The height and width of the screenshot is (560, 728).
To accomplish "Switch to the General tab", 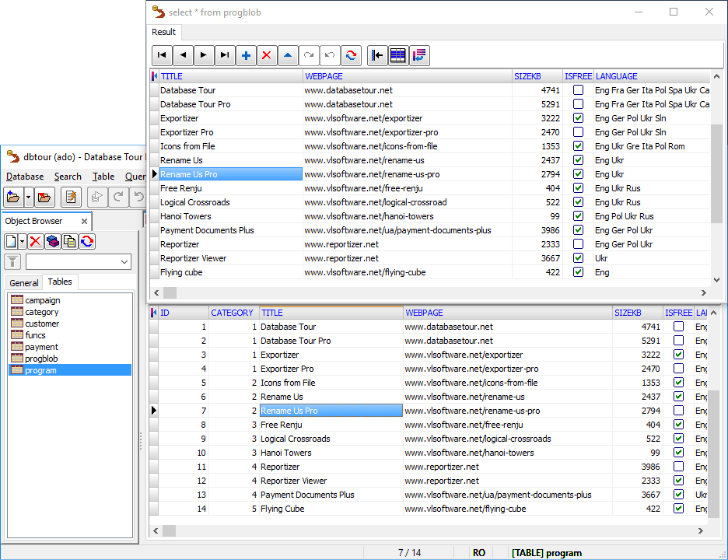I will pyautogui.click(x=24, y=283).
